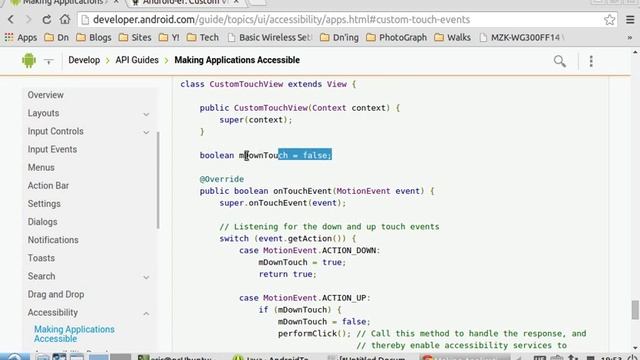This screenshot has height=360, width=640.
Task: Click the "super(context);" code line
Action: point(256,120)
